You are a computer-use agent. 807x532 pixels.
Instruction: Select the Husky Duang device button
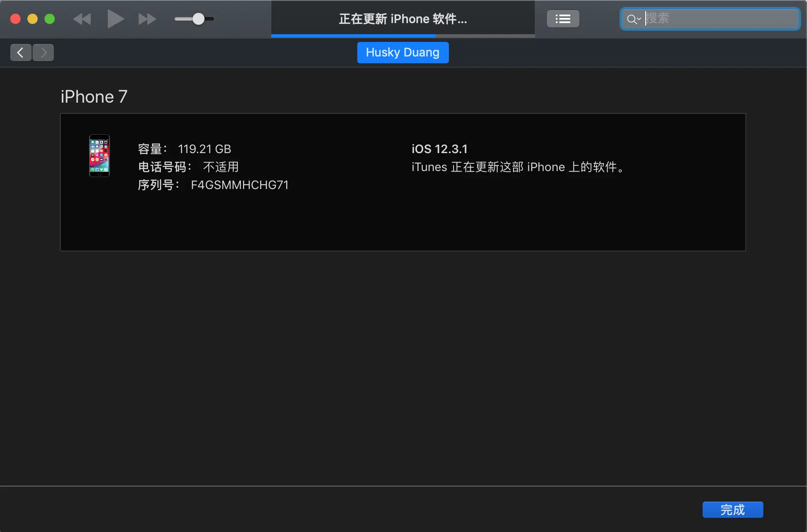click(x=403, y=53)
